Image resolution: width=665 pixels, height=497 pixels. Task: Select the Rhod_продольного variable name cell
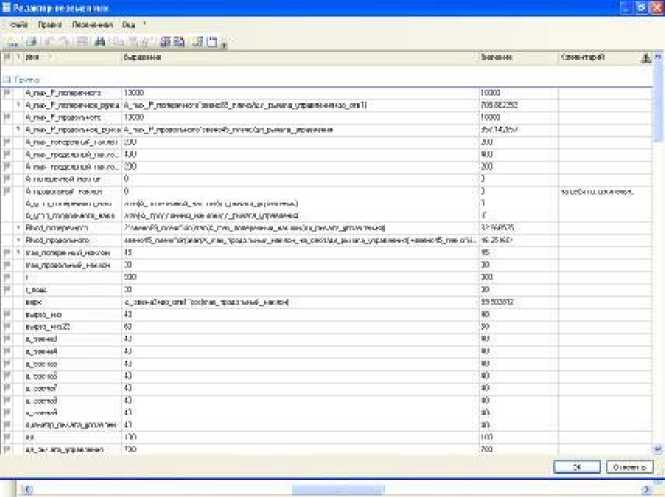[72, 240]
